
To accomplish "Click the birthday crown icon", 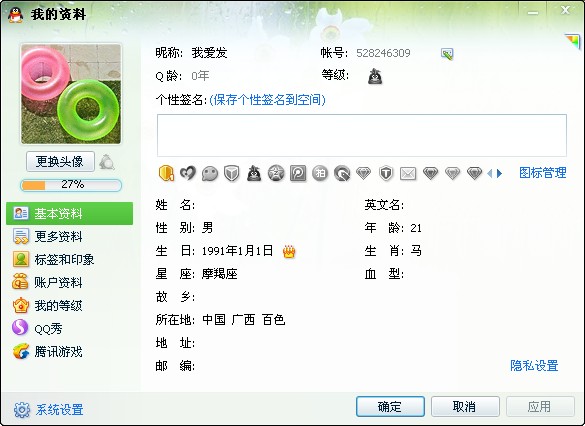I will point(289,252).
